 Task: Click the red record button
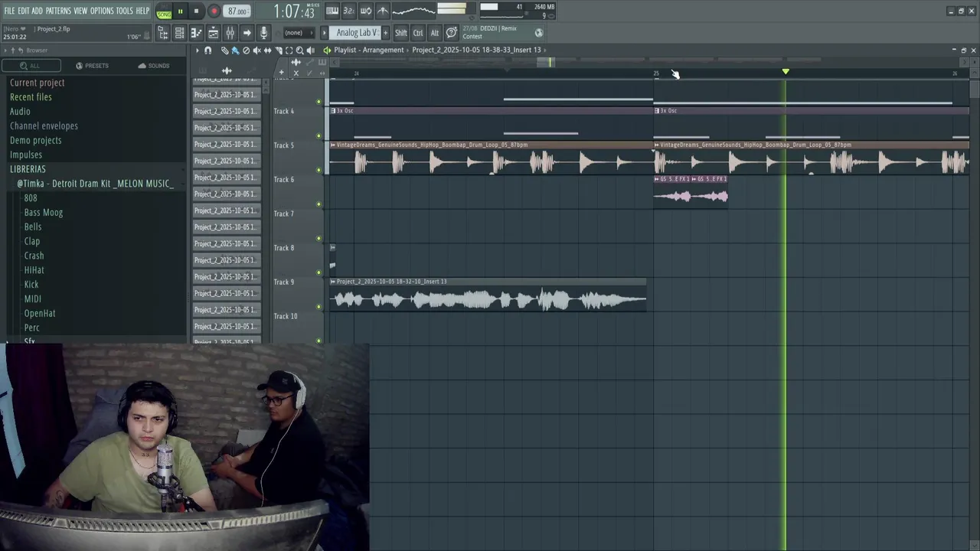click(214, 11)
